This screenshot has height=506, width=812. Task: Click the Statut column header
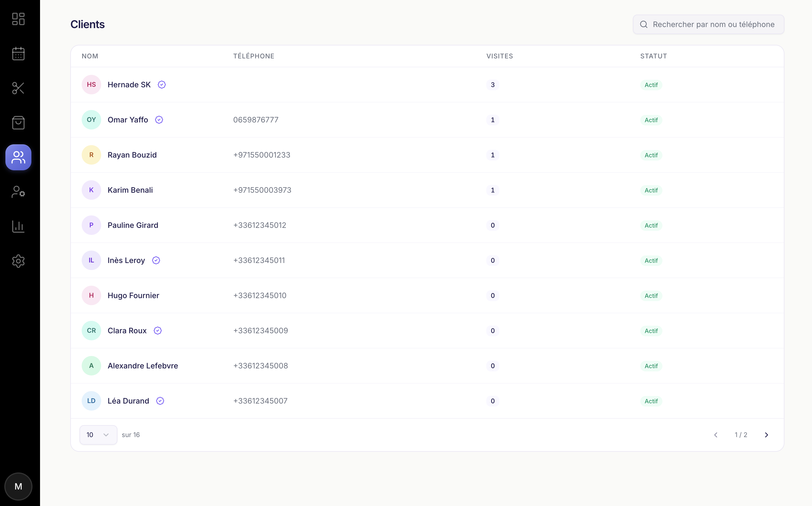(x=653, y=56)
